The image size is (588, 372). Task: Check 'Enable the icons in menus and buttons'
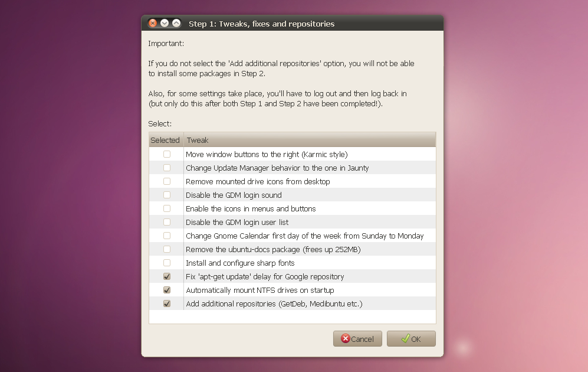(x=167, y=208)
